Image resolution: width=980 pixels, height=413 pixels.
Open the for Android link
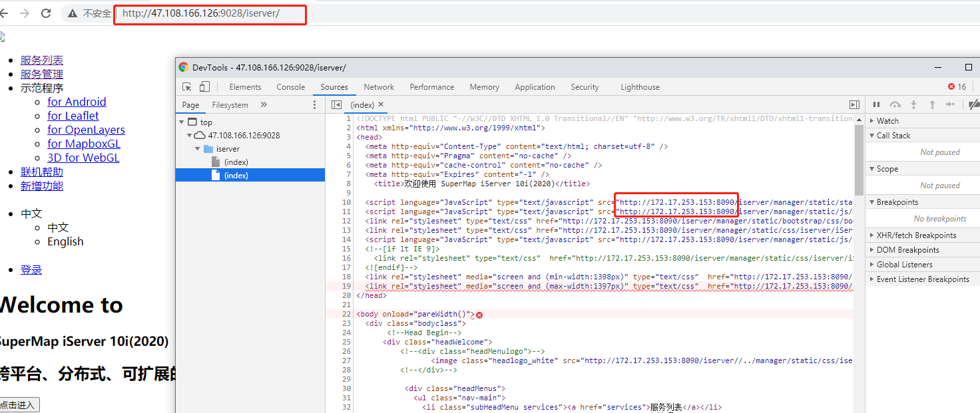pyautogui.click(x=77, y=102)
